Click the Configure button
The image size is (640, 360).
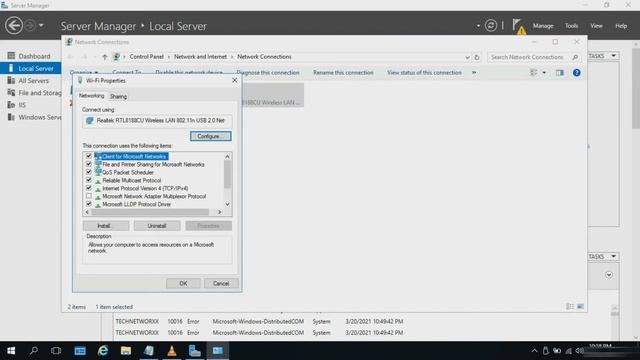(211, 136)
